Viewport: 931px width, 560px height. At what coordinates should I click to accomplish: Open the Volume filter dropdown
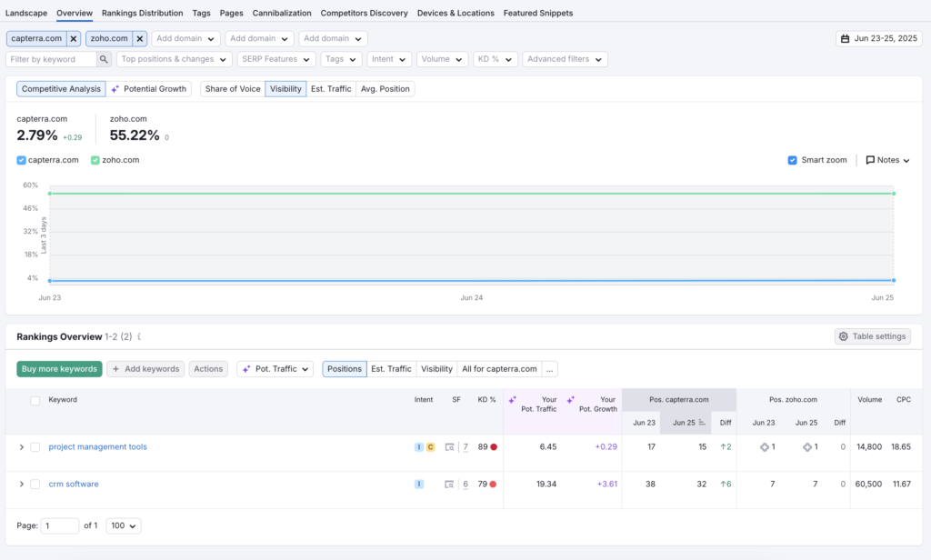(443, 59)
